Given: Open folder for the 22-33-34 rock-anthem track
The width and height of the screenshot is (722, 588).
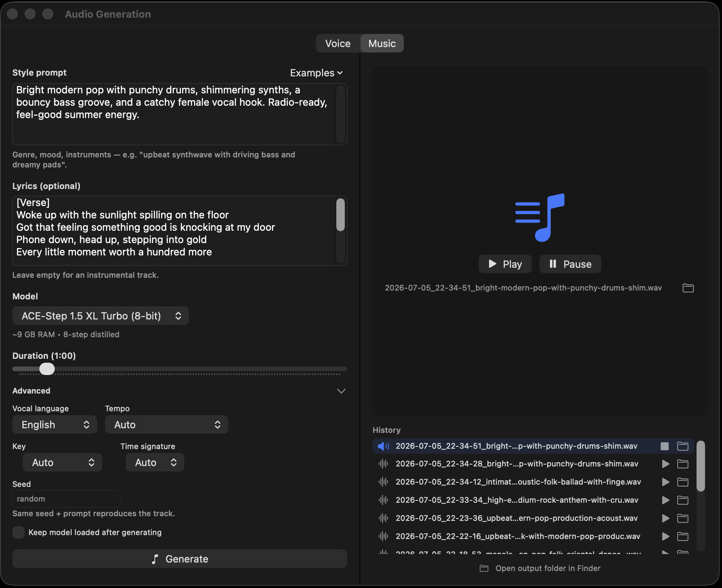Looking at the screenshot, I should pos(683,500).
